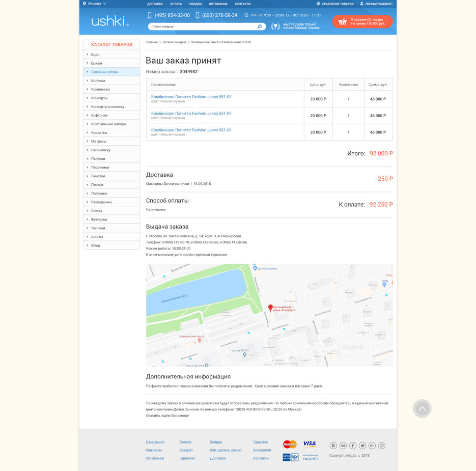Select the Распашонки category in the catalog
This screenshot has height=471, width=476.
[x=111, y=202]
